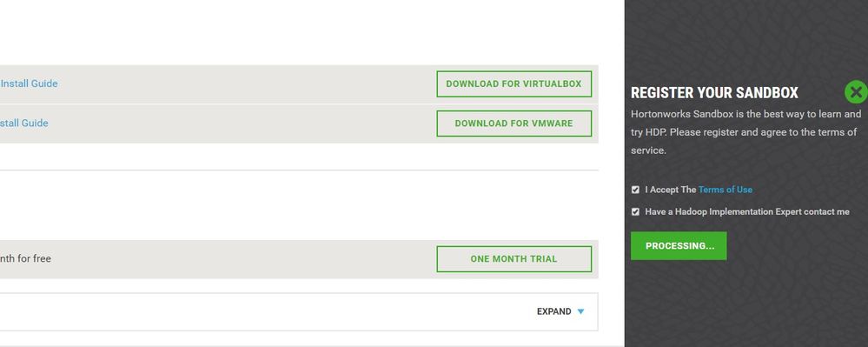The width and height of the screenshot is (868, 347).
Task: Open the Install Guide link in VirtualBox row
Action: point(29,83)
